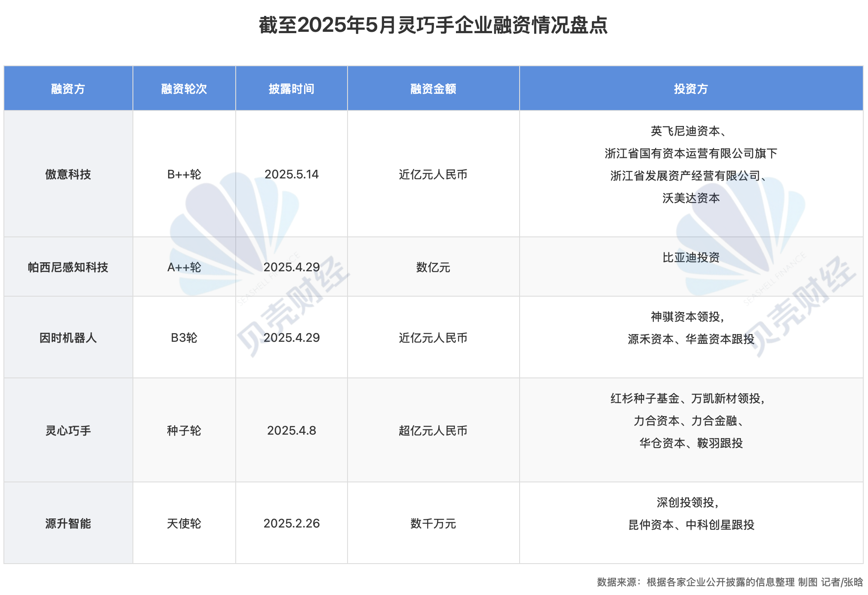Click 华仓资本、鞍羽跟投 line

click(x=691, y=443)
